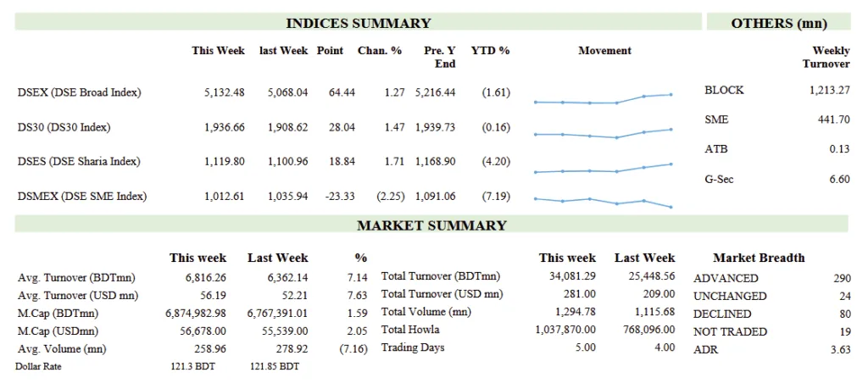Screen dimensions: 868x389
Task: Select the MARKET SUMMARY header bar
Action: tap(431, 225)
